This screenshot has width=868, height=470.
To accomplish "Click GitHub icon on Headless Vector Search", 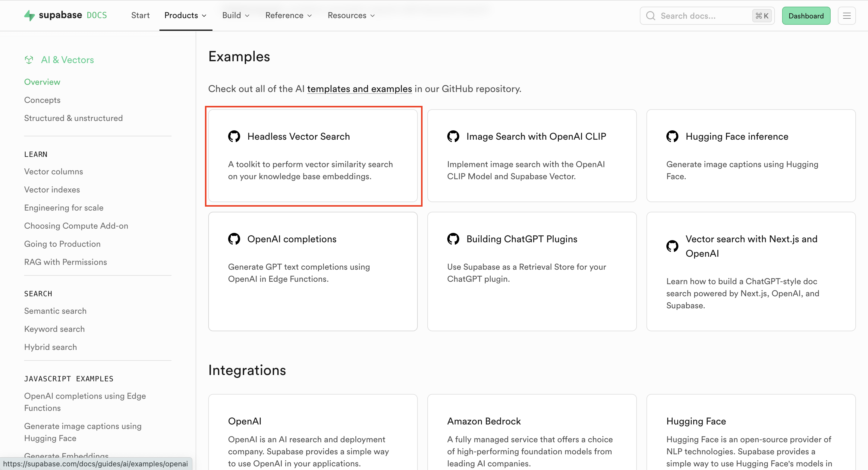I will [234, 137].
